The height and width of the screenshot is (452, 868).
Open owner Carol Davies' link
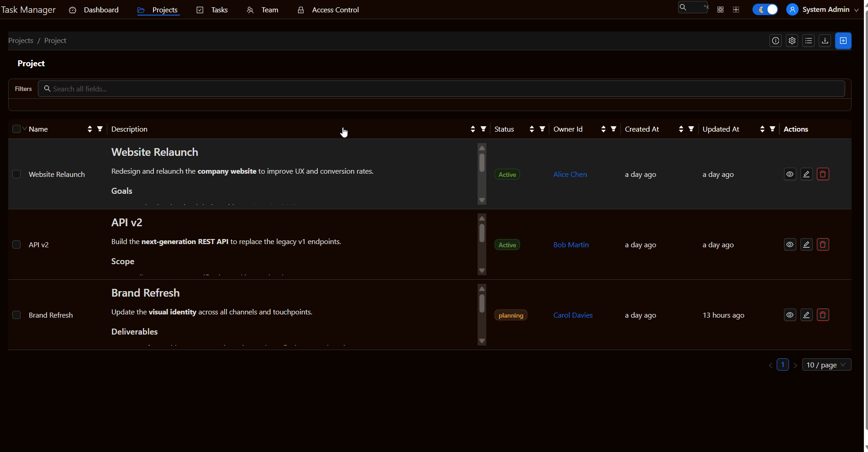point(573,315)
